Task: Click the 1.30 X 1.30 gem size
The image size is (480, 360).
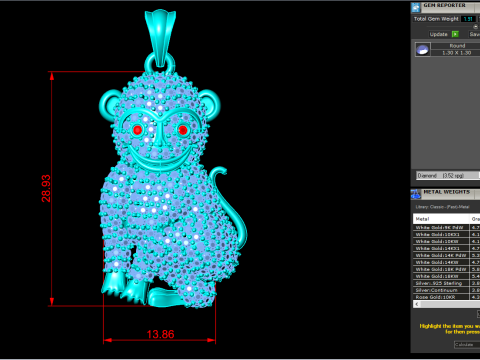Action: point(456,53)
